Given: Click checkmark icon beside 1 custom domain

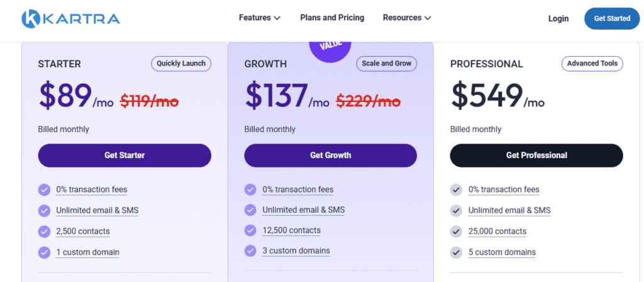Looking at the screenshot, I should (x=44, y=252).
